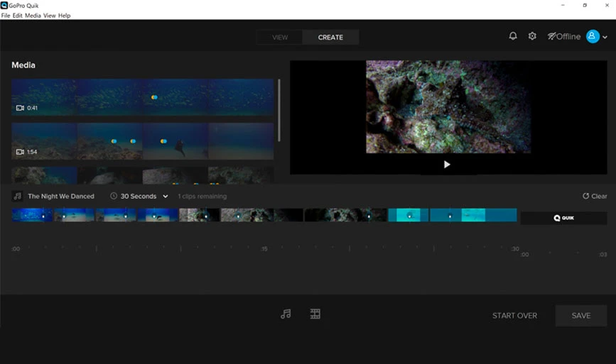The height and width of the screenshot is (364, 616).
Task: Expand the 30 Seconds duration dropdown
Action: point(166,197)
